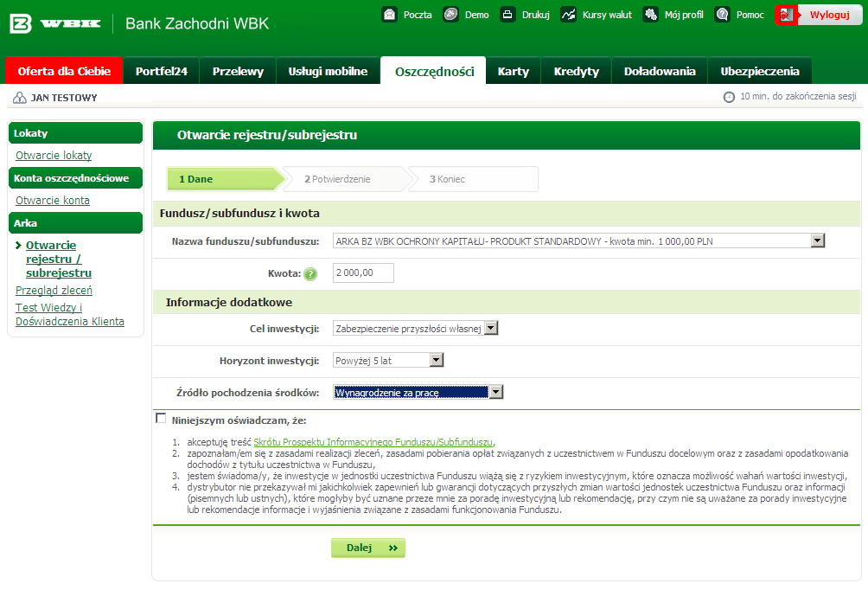Click the green help icon next to Kwota
This screenshot has width=868, height=590.
[x=310, y=273]
